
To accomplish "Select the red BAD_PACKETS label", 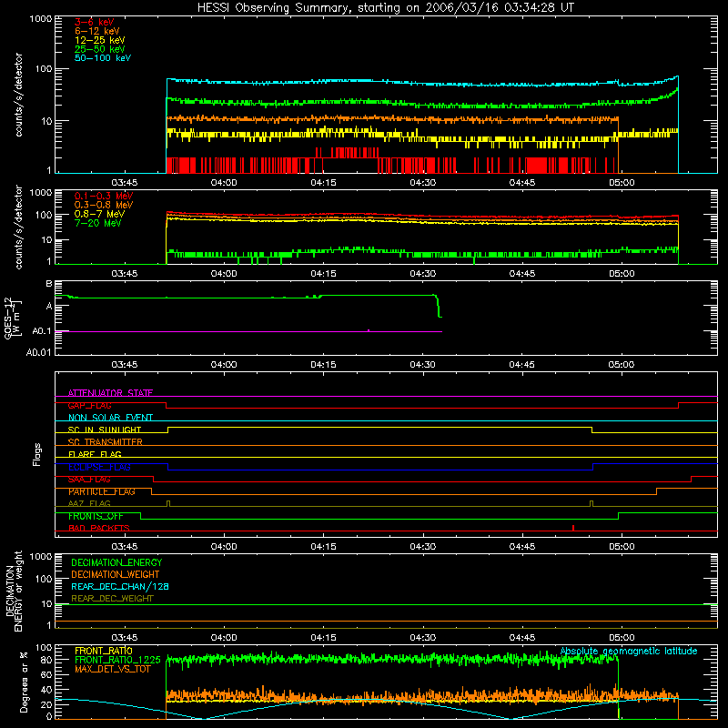I will tap(99, 528).
